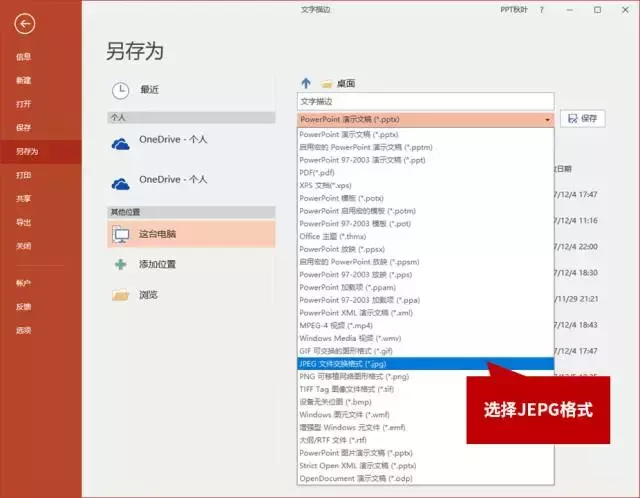Click the green plus Add Place icon

pyautogui.click(x=120, y=265)
